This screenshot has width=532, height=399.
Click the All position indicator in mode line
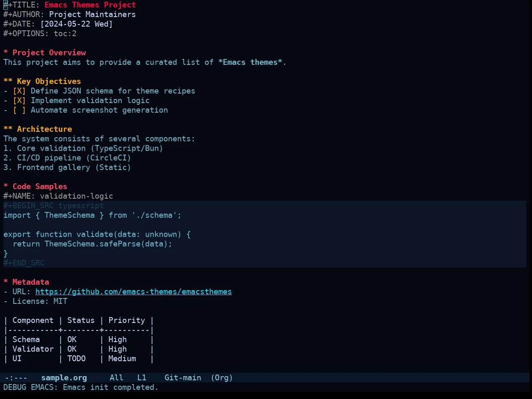pyautogui.click(x=116, y=378)
